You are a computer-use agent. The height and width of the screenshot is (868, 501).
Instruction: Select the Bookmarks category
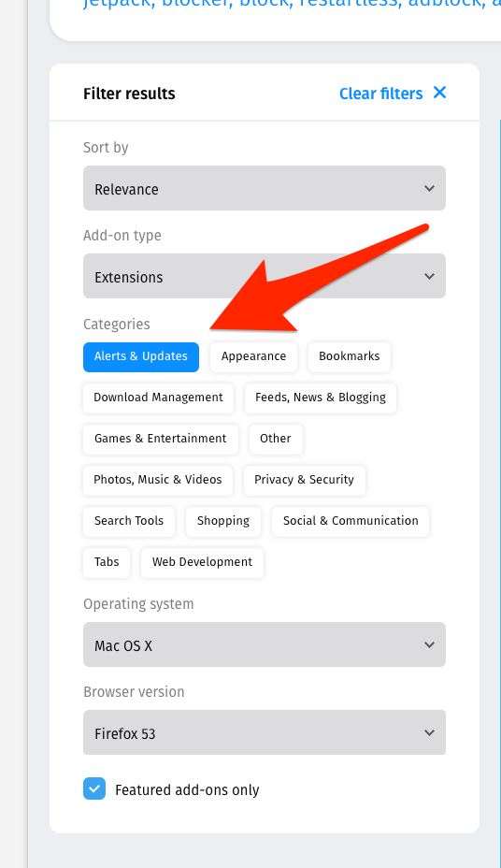(350, 357)
